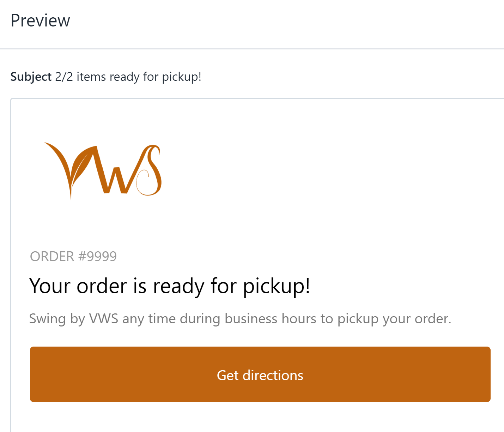This screenshot has width=504, height=432.
Task: Click the 'Swing by VWS' paragraph
Action: [x=240, y=319]
